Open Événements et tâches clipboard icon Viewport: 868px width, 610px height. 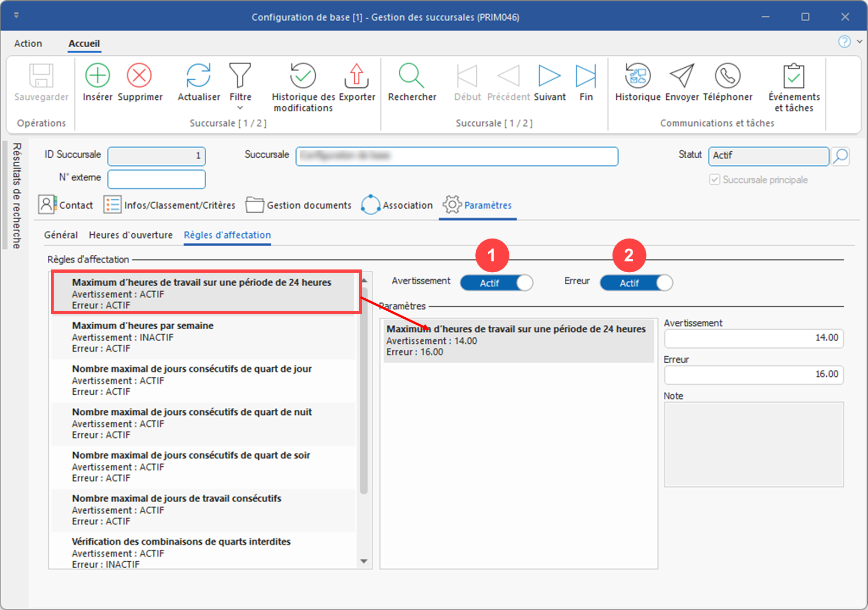tap(794, 76)
